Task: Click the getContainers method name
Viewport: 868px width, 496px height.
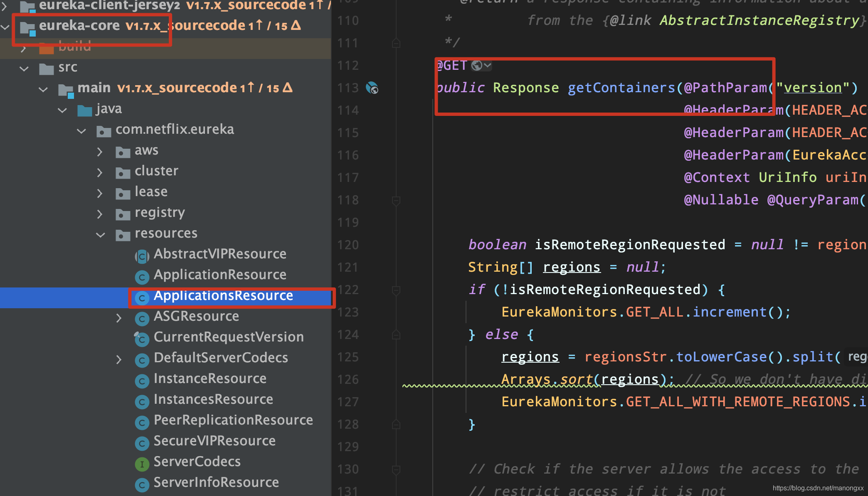Action: pyautogui.click(x=621, y=88)
